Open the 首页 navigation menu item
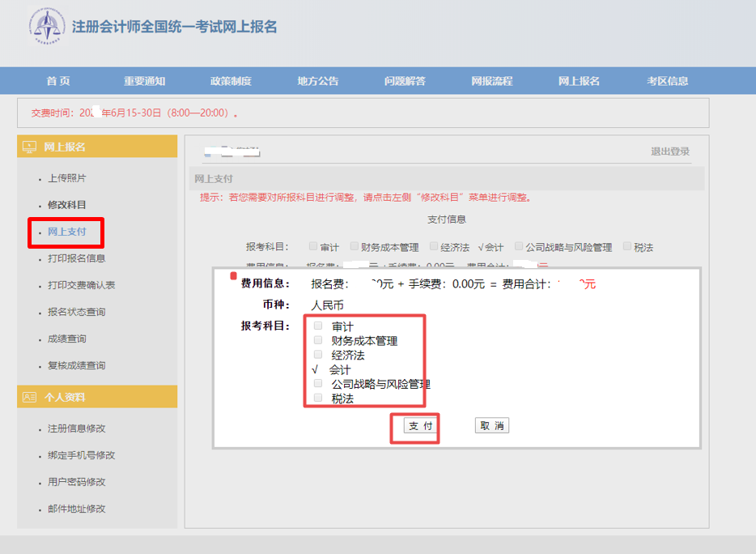This screenshot has height=554, width=756. click(x=58, y=81)
